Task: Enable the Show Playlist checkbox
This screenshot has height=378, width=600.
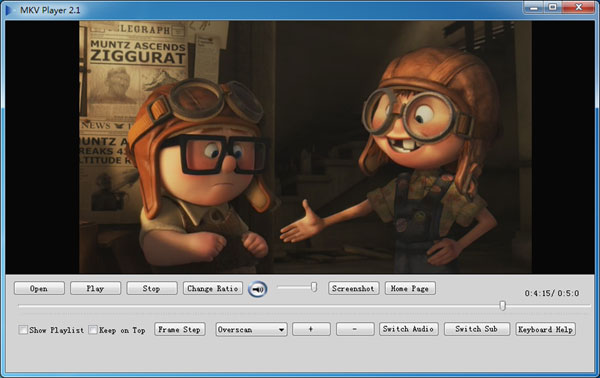Action: click(x=23, y=329)
